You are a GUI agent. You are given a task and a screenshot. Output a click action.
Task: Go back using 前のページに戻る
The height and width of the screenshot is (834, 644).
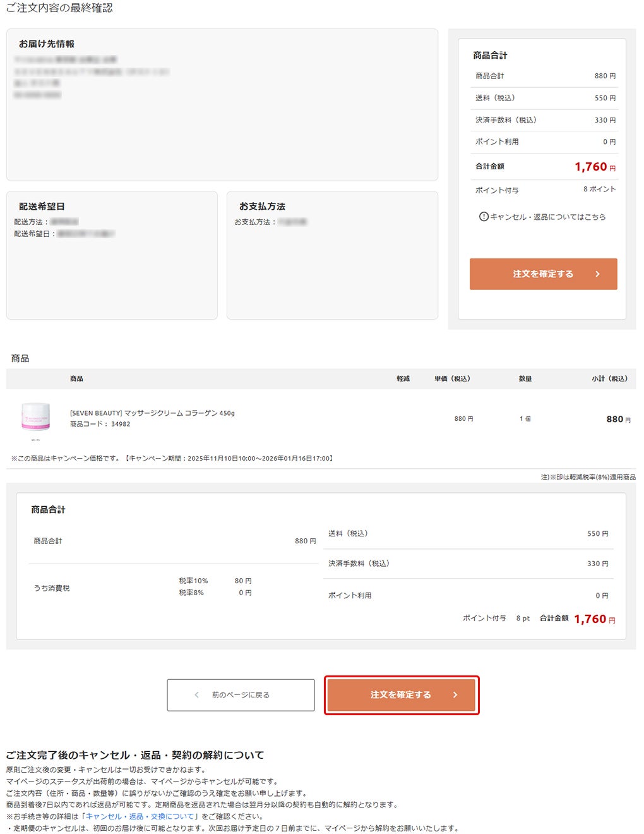pos(241,695)
